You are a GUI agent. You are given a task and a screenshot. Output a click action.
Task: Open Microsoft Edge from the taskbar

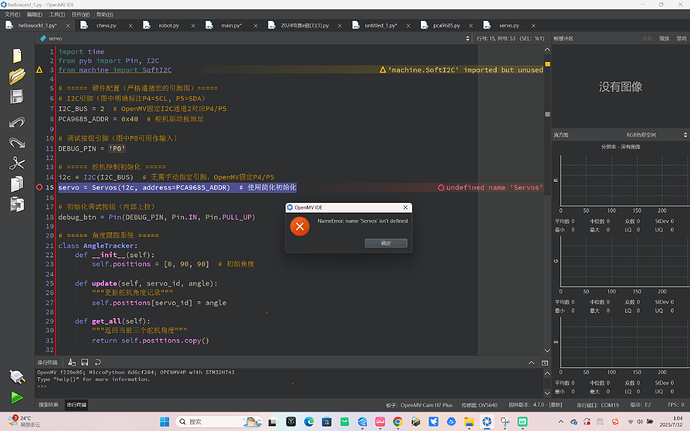pos(309,422)
